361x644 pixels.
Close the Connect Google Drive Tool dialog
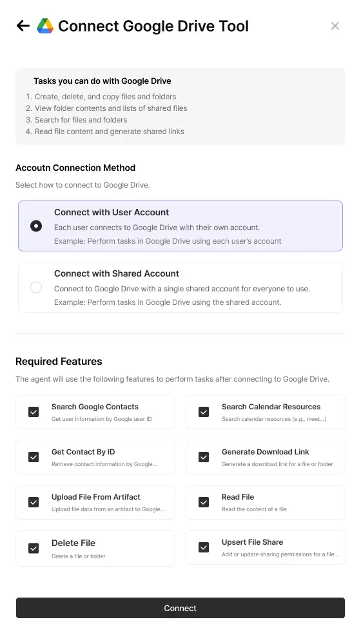pos(335,26)
